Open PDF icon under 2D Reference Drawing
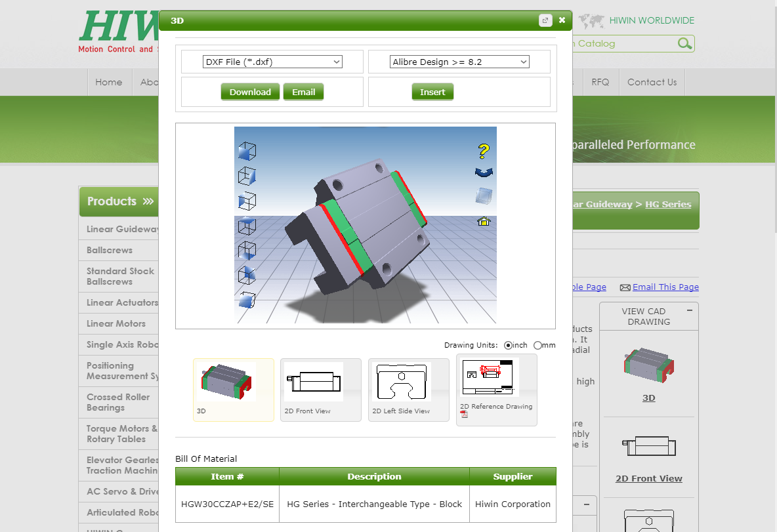The height and width of the screenshot is (532, 777). pos(464,415)
